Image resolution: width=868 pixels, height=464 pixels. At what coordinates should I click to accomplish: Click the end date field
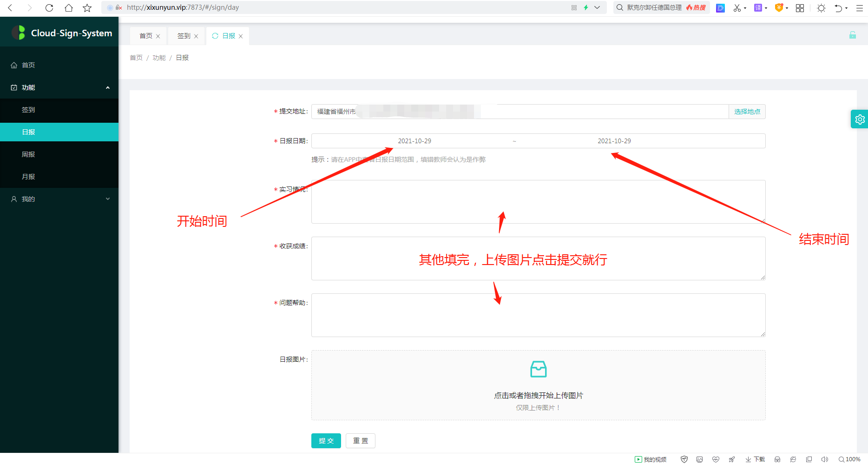614,141
